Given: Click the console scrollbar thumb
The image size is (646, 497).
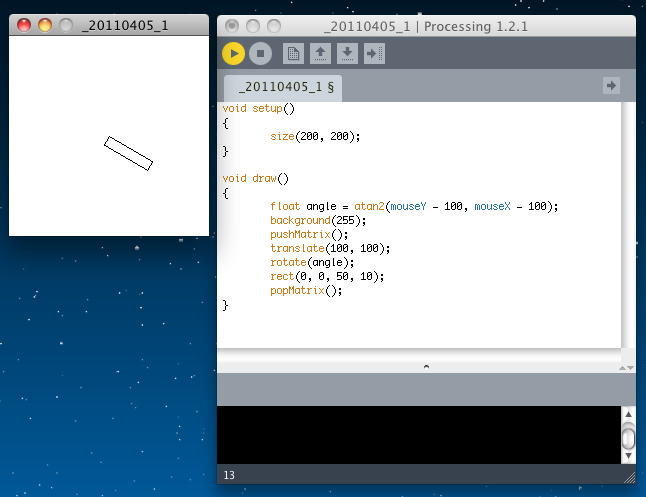Looking at the screenshot, I should pos(628,437).
